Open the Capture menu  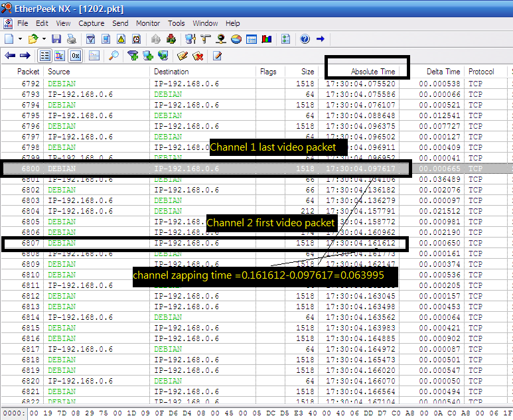[x=92, y=23]
